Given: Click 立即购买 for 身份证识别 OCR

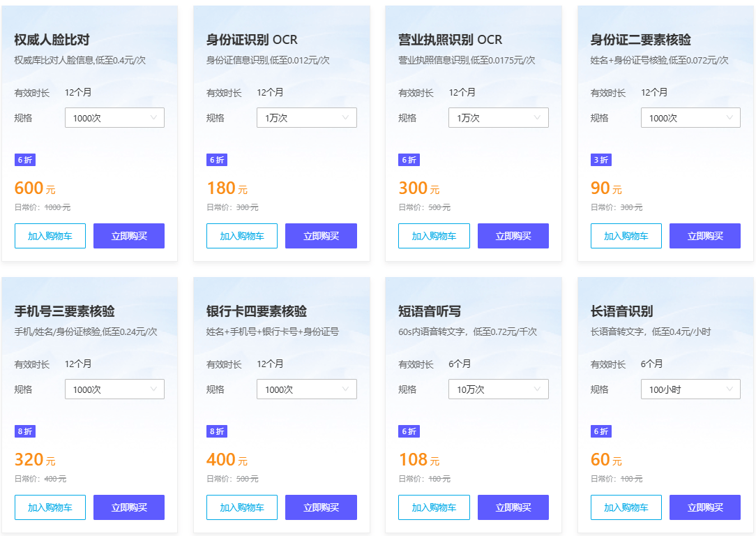Looking at the screenshot, I should coord(321,236).
